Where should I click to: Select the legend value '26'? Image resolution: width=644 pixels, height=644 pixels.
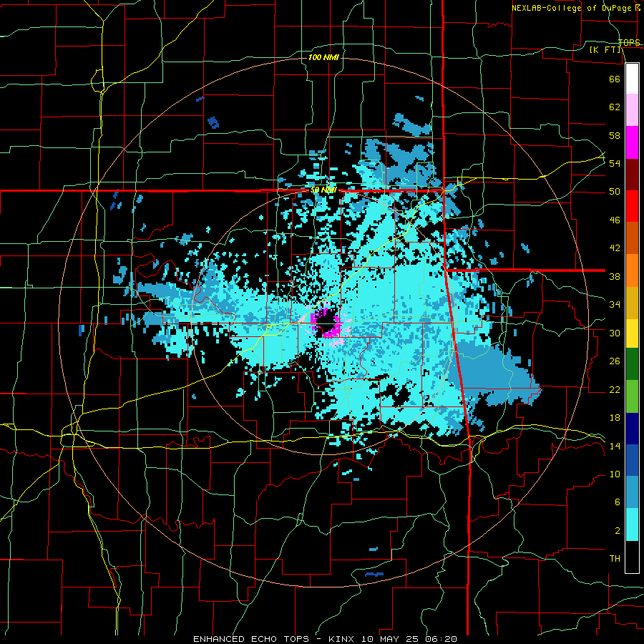click(x=615, y=361)
